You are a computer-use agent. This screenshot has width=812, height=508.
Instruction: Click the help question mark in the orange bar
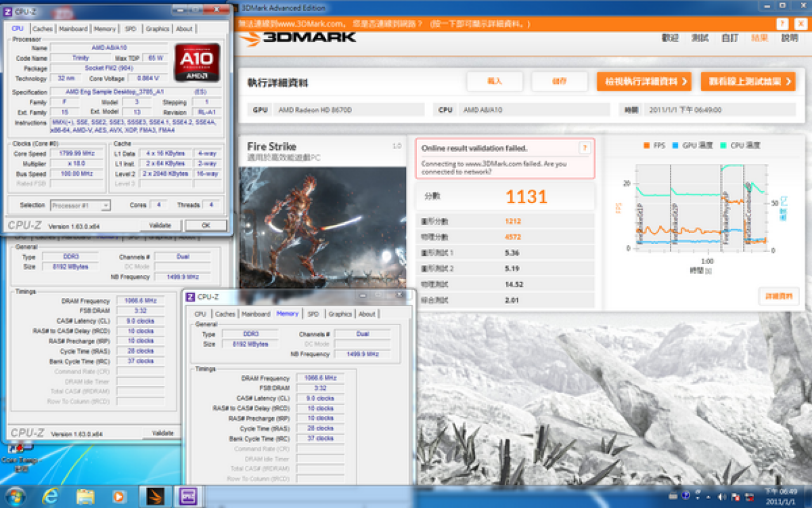pyautogui.click(x=783, y=24)
